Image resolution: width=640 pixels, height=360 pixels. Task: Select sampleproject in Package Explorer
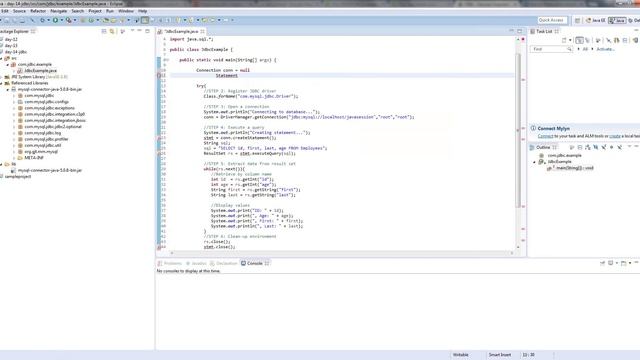click(18, 176)
